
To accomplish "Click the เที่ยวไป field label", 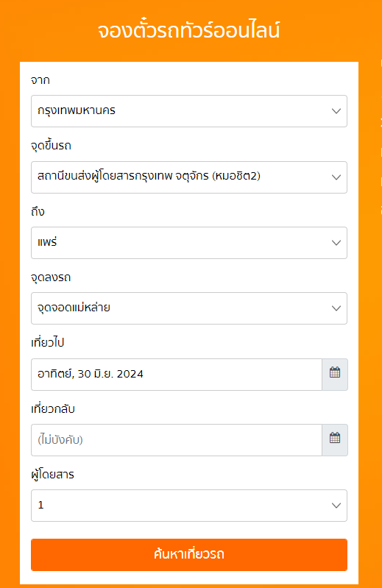I will (48, 342).
